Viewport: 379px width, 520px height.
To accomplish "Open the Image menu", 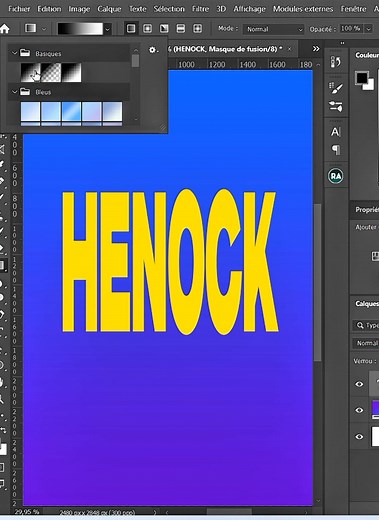I will click(x=79, y=9).
